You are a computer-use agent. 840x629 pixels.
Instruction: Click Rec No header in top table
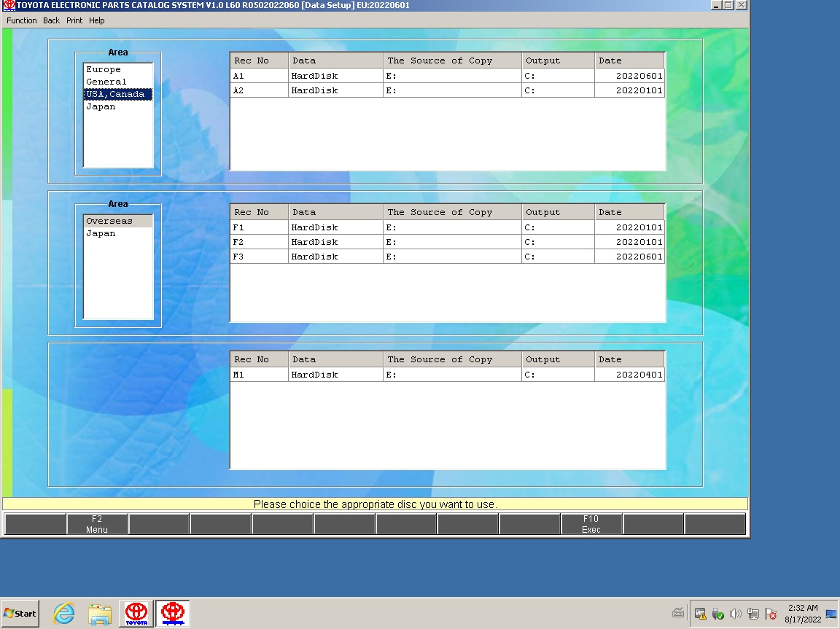point(260,60)
